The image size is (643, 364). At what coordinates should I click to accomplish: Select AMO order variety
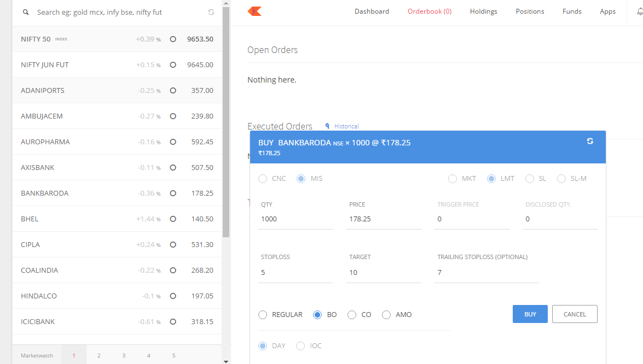(386, 315)
